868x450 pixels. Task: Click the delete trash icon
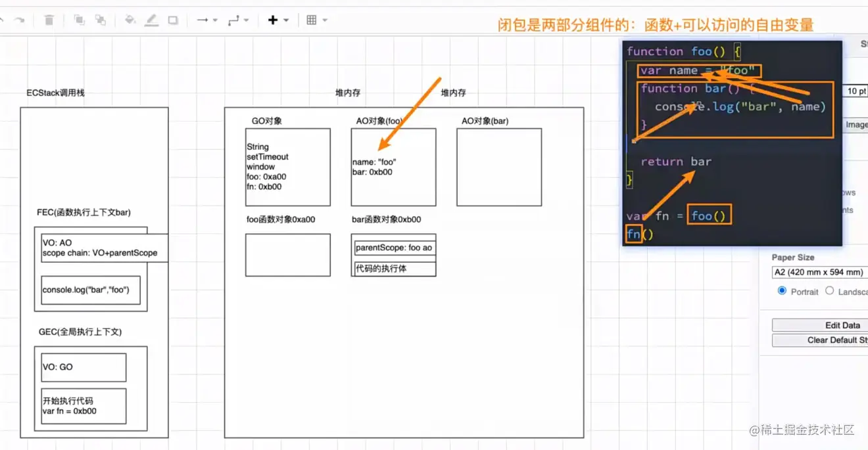pos(49,20)
